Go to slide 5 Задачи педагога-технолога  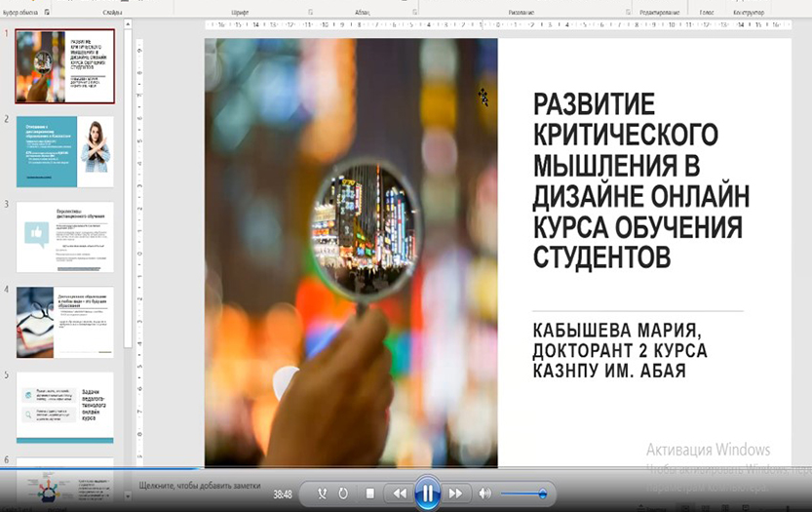(x=64, y=407)
